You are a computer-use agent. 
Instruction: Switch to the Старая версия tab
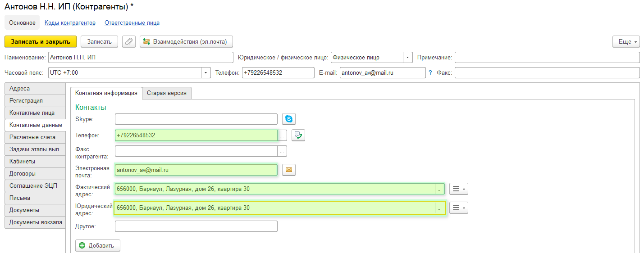click(x=167, y=93)
